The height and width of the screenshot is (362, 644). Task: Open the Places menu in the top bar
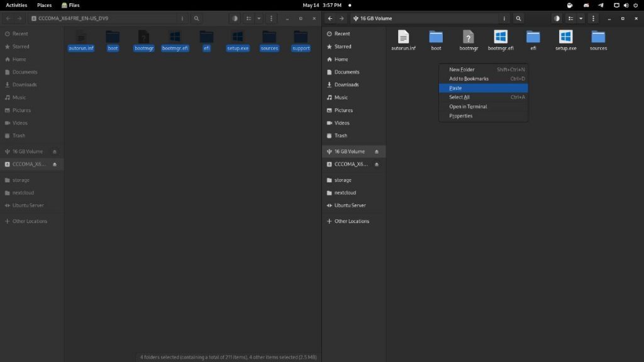44,5
